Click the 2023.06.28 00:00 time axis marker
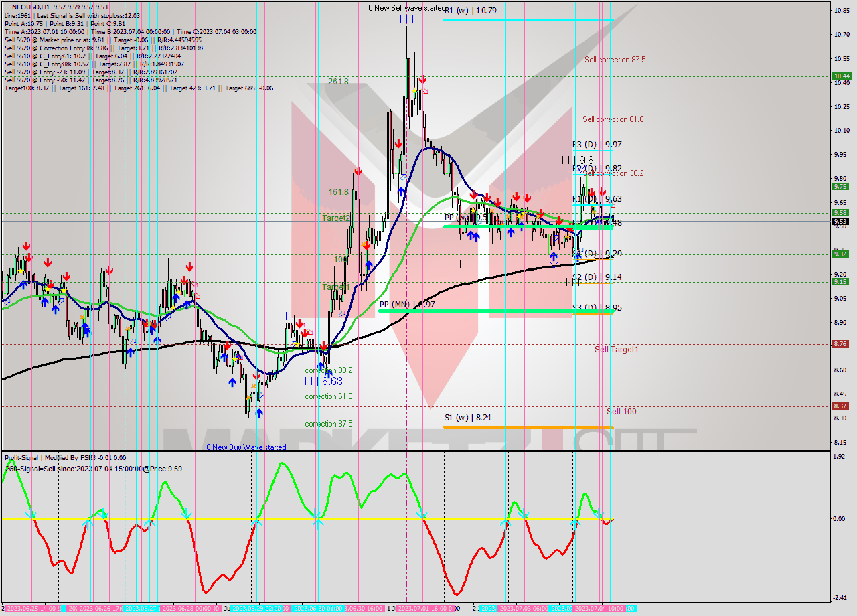The height and width of the screenshot is (616, 857). pos(191,609)
